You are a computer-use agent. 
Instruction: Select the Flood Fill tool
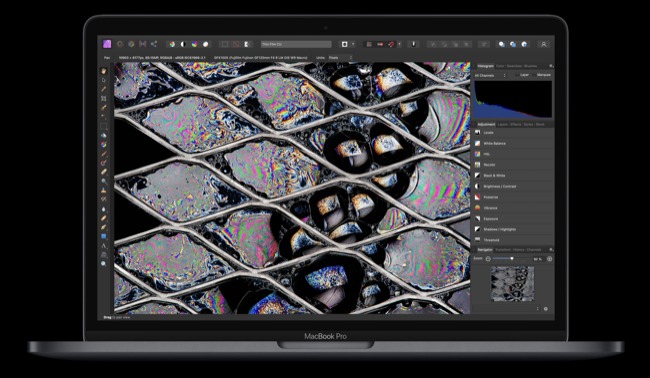pyautogui.click(x=104, y=135)
